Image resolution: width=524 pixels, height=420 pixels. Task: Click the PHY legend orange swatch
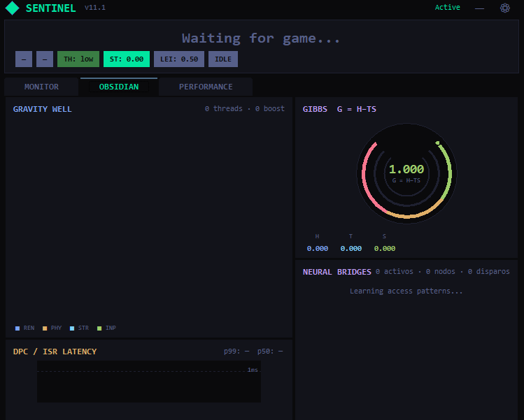click(45, 328)
